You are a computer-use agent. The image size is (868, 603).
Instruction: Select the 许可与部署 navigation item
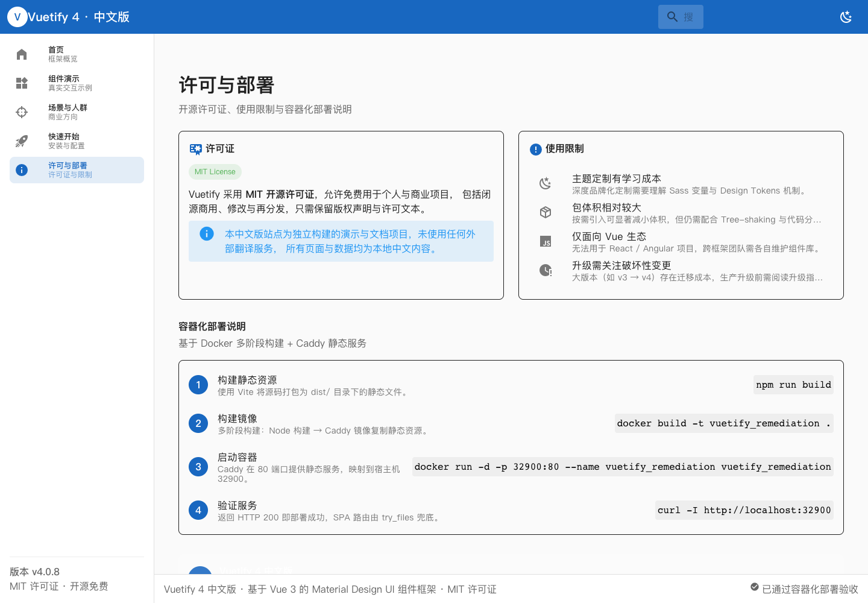77,170
